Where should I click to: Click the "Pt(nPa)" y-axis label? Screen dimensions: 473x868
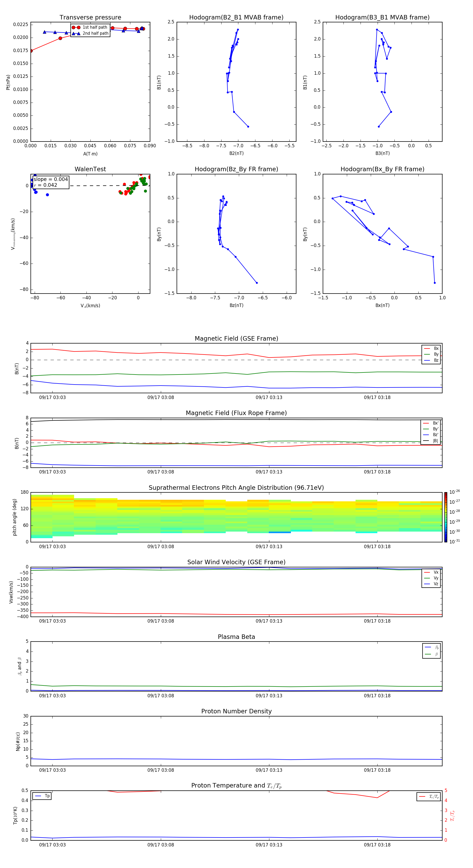pyautogui.click(x=8, y=82)
